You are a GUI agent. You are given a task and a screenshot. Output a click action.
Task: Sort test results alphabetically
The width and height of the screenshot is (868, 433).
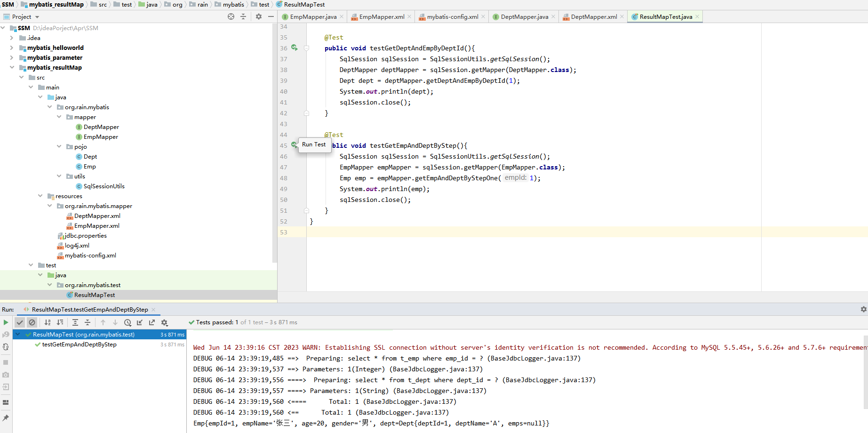tap(48, 322)
